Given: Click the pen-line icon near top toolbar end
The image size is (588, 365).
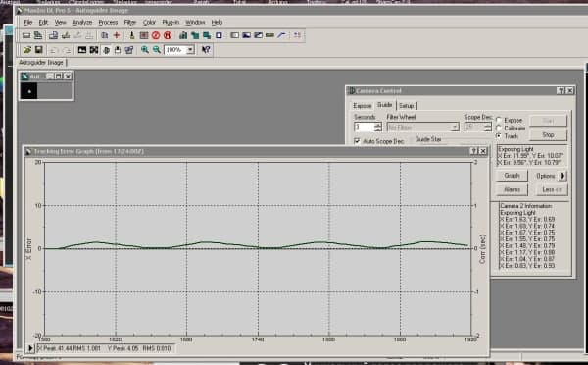Looking at the screenshot, I should (x=282, y=35).
